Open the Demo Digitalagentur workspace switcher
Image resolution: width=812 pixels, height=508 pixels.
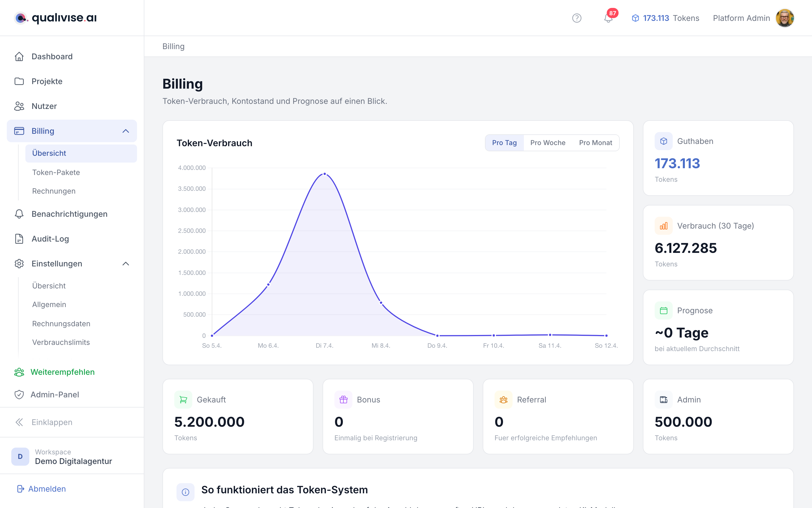click(x=72, y=457)
